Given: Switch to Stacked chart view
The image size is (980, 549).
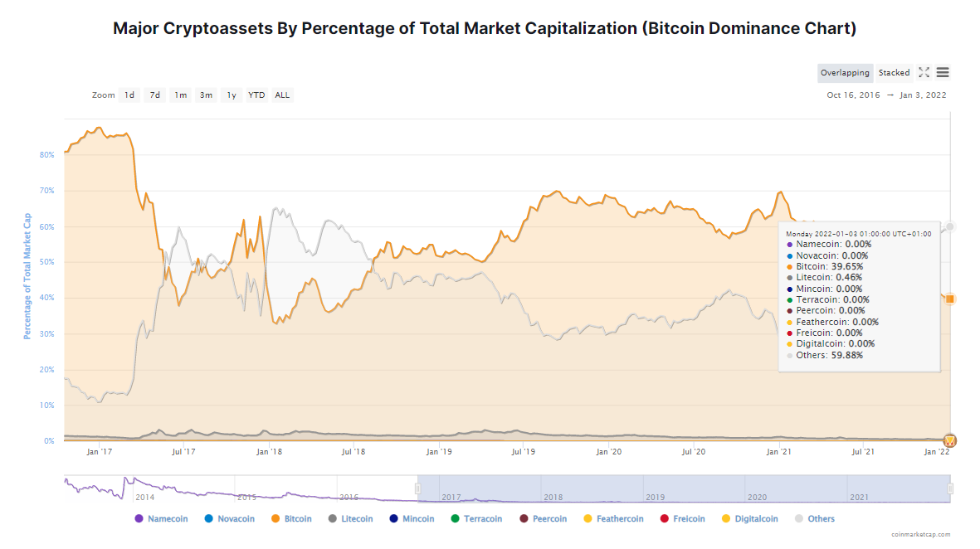Looking at the screenshot, I should pyautogui.click(x=894, y=73).
